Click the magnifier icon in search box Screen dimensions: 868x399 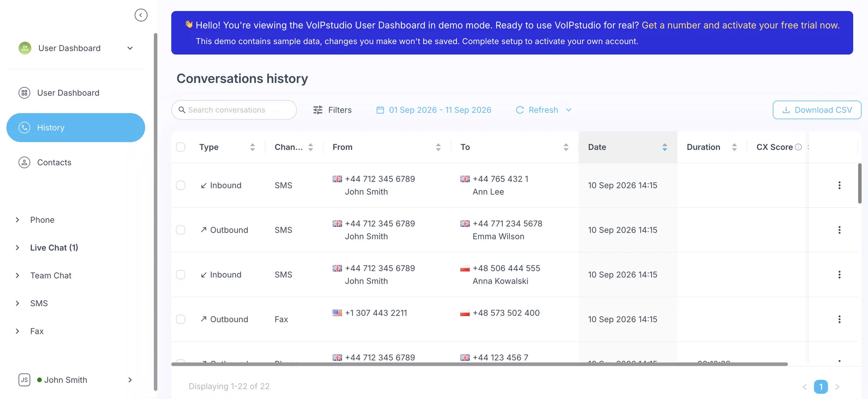[x=182, y=110]
